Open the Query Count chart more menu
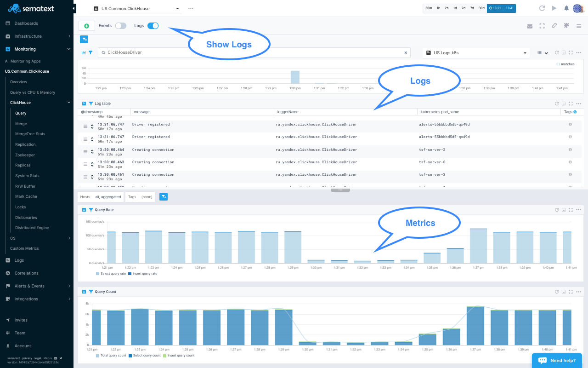This screenshot has height=368, width=588. [578, 292]
